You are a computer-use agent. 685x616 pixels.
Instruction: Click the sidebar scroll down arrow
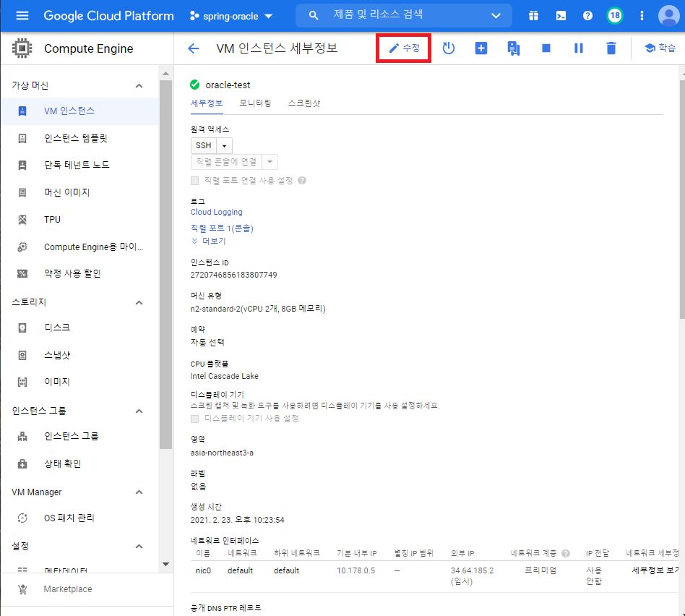(165, 564)
